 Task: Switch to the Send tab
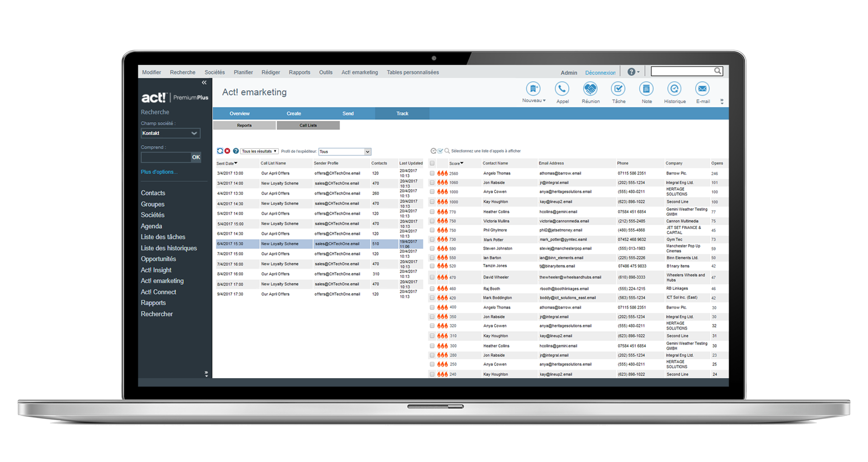(x=348, y=113)
